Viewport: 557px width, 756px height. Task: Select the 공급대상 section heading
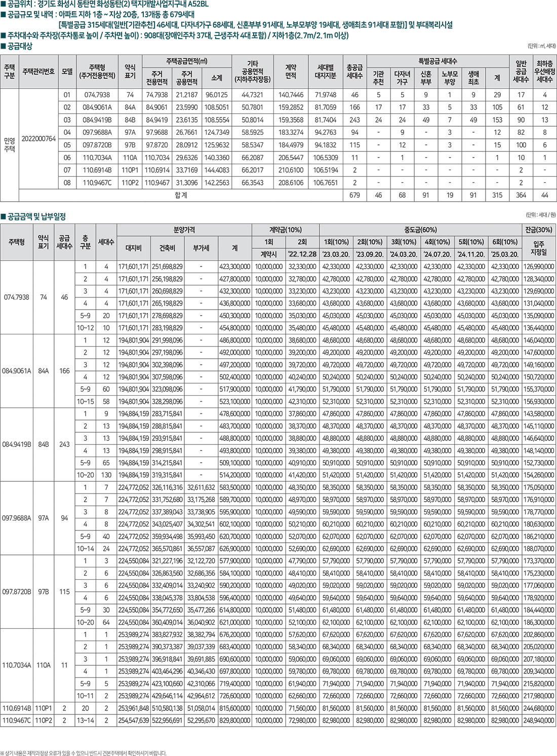coord(17,46)
